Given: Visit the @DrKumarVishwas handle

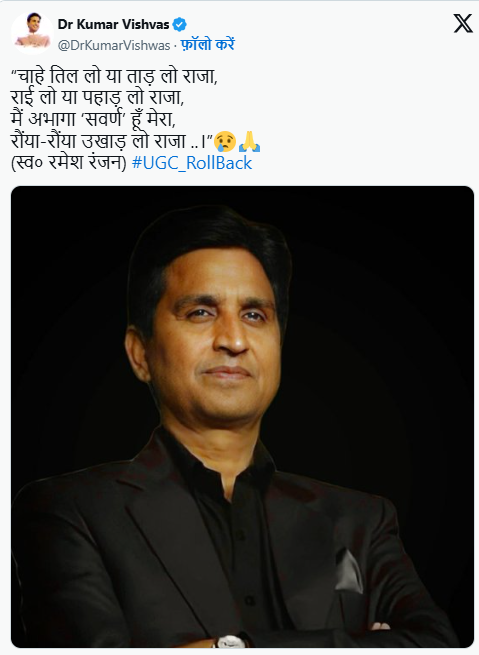Looking at the screenshot, I should pos(114,45).
